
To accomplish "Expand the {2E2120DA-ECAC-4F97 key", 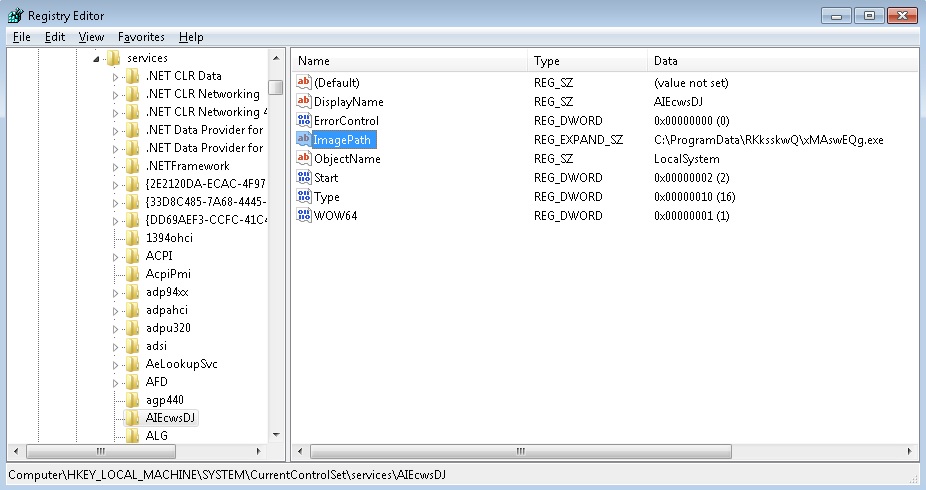I will (x=115, y=185).
